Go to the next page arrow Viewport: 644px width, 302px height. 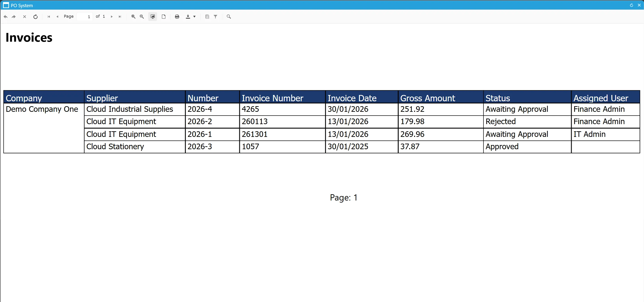click(112, 17)
